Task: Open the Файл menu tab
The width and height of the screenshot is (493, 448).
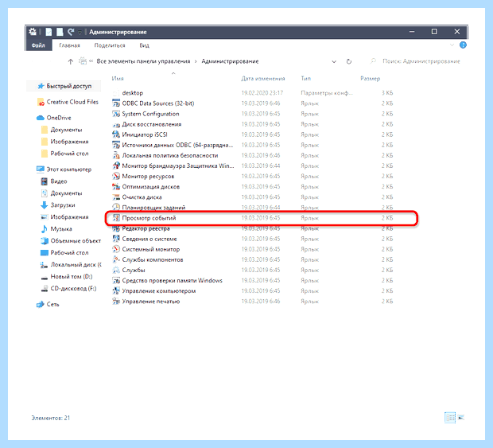Action: [x=38, y=45]
